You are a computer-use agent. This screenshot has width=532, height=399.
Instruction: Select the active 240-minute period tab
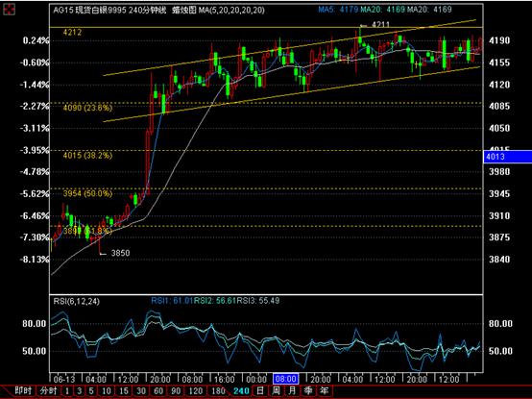(241, 391)
